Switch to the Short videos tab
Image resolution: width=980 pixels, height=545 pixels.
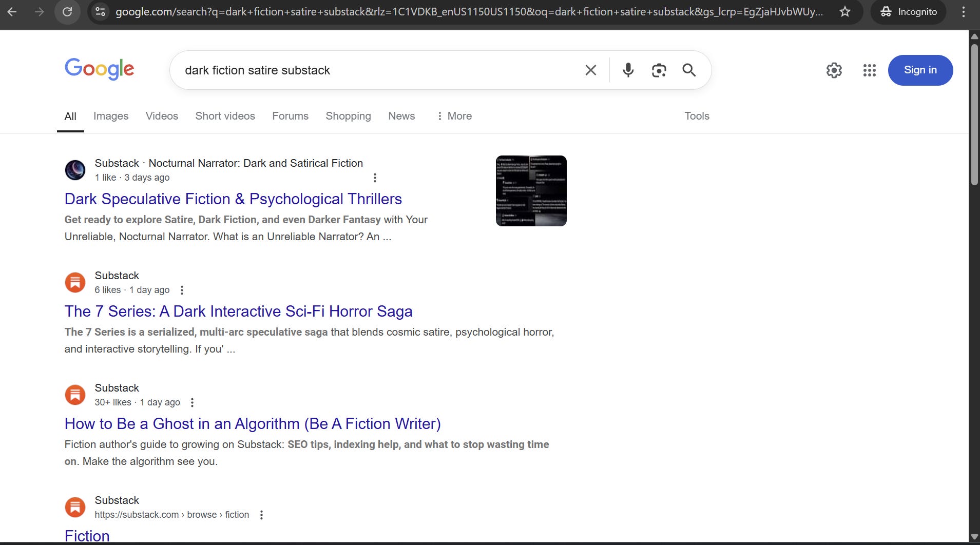click(225, 116)
